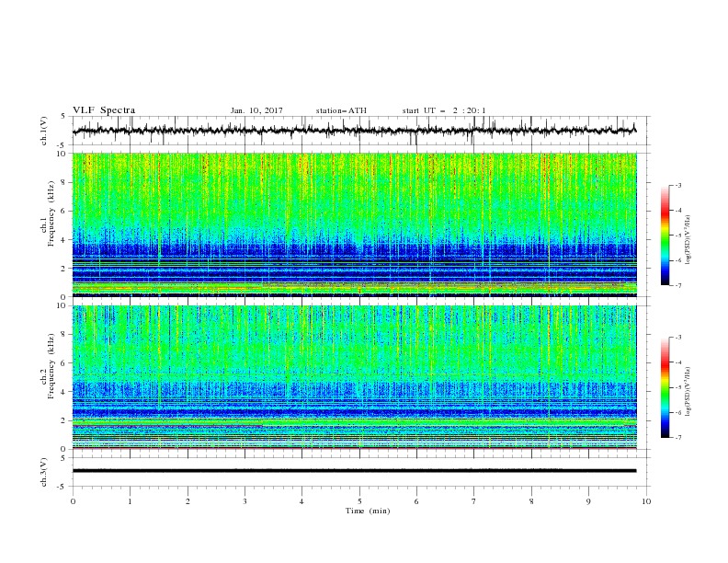
Task: Click the "station=ATH" header label
Action: [x=341, y=110]
